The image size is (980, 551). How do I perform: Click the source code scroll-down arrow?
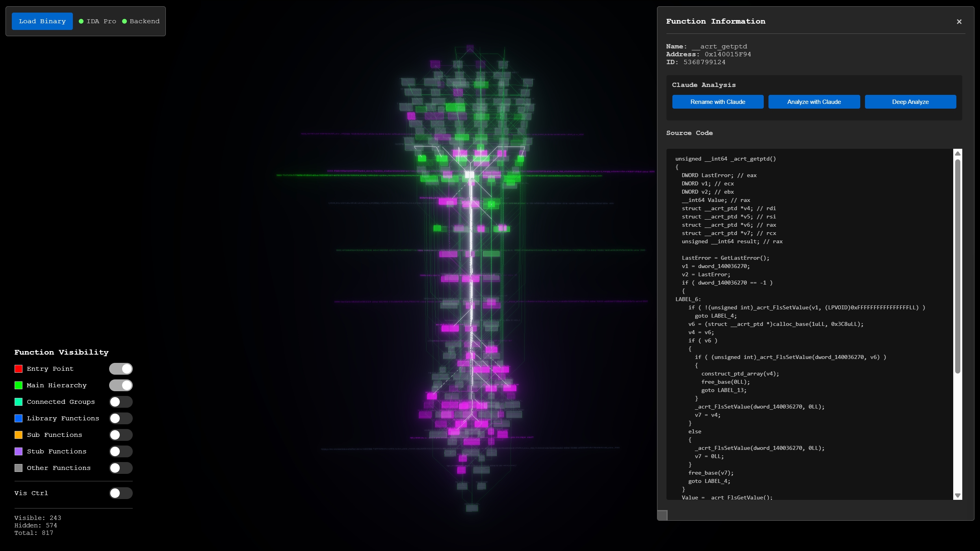click(x=957, y=496)
